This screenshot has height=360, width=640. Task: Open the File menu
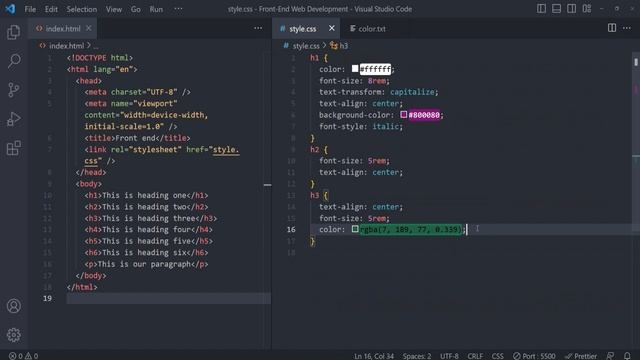pos(30,9)
